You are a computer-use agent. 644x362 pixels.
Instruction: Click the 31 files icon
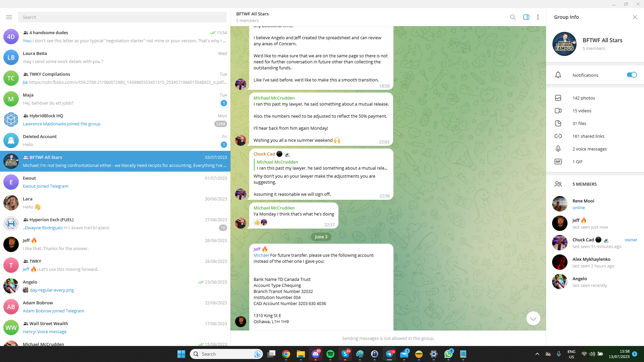[x=558, y=123]
